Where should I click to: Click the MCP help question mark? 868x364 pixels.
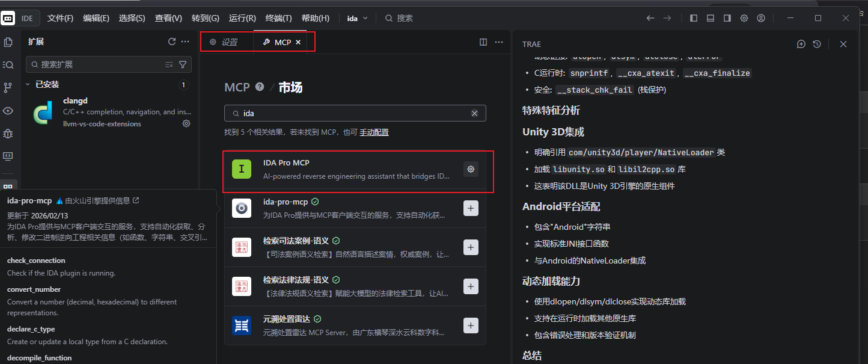[260, 87]
